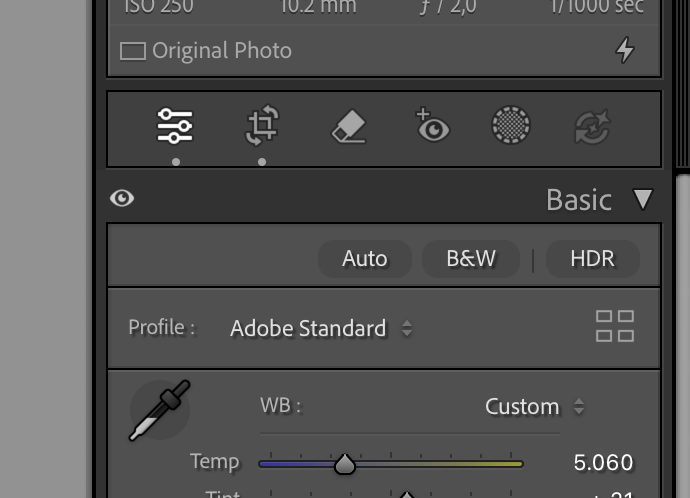The height and width of the screenshot is (498, 690).
Task: Convert the photo with B&W button
Action: 471,259
